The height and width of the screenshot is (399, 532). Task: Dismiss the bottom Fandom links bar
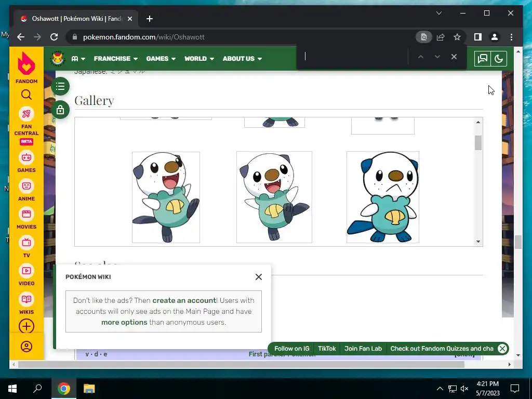pos(502,349)
